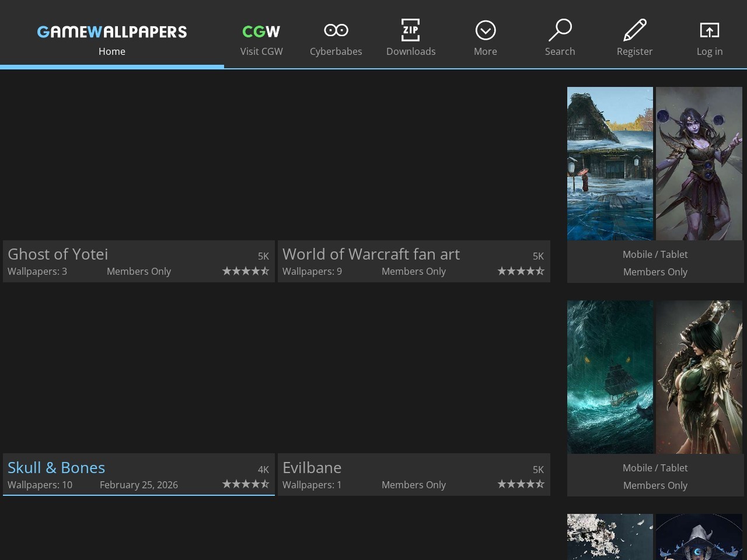Image resolution: width=747 pixels, height=560 pixels.
Task: Click the GameWallpapers logo
Action: click(x=112, y=32)
